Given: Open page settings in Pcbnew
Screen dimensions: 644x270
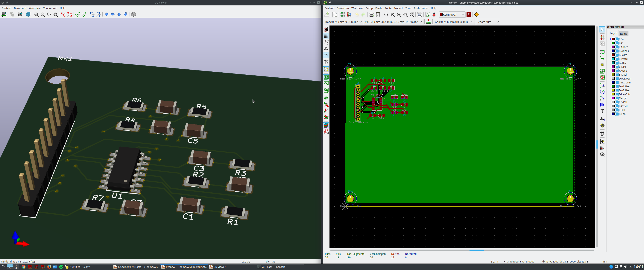Looking at the screenshot, I should 335,14.
